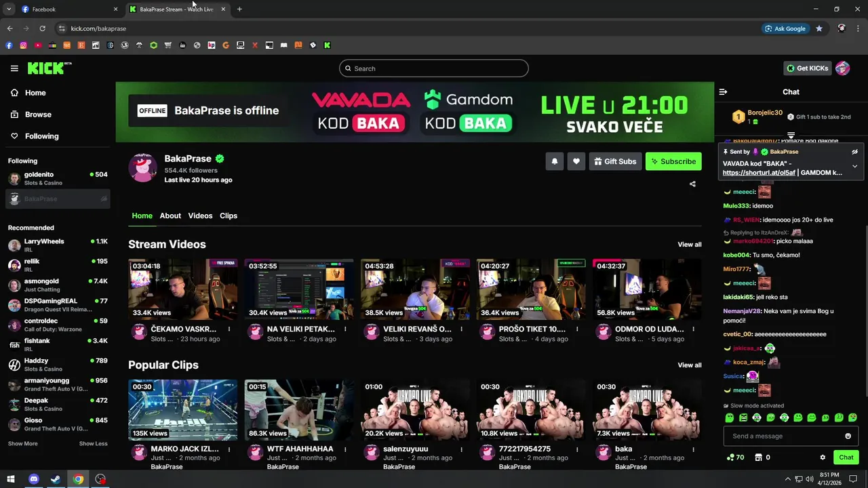Collapse the chat panel arrow icon
Screen dimensions: 868x488
coord(723,91)
